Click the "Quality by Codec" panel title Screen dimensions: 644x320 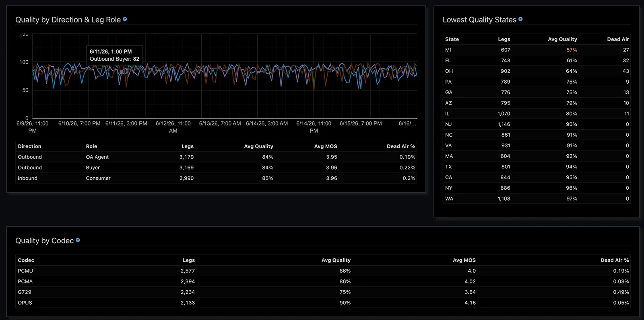[44, 241]
